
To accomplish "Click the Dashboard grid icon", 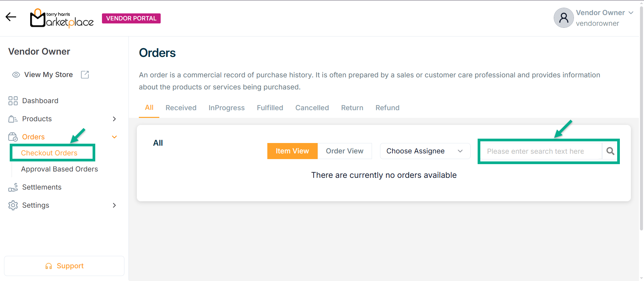I will (x=13, y=101).
